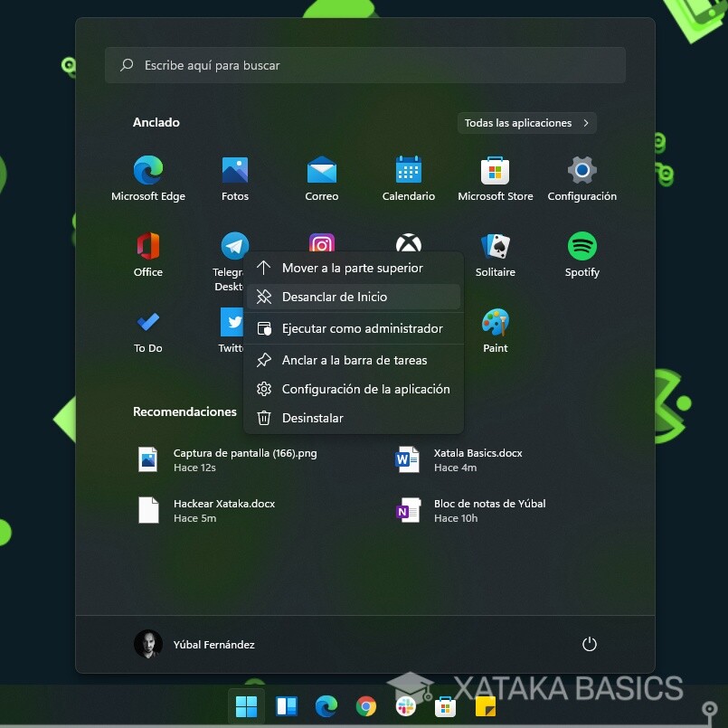This screenshot has width=728, height=728.
Task: Open the Configuración app
Action: point(581,168)
